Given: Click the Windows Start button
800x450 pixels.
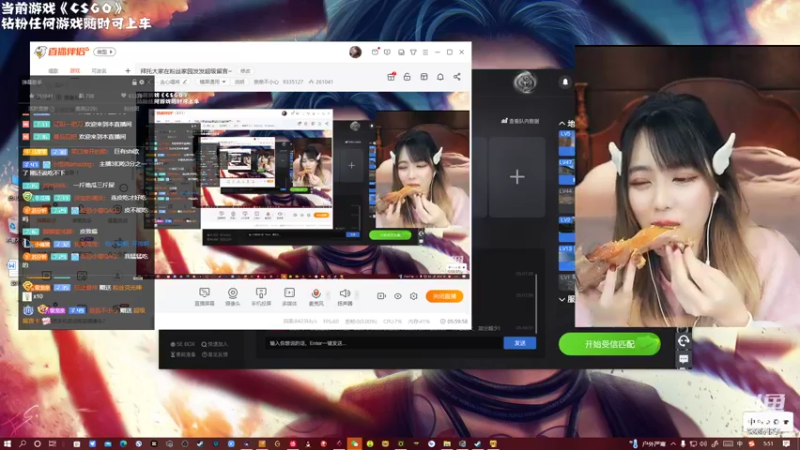Looking at the screenshot, I should tap(7, 444).
